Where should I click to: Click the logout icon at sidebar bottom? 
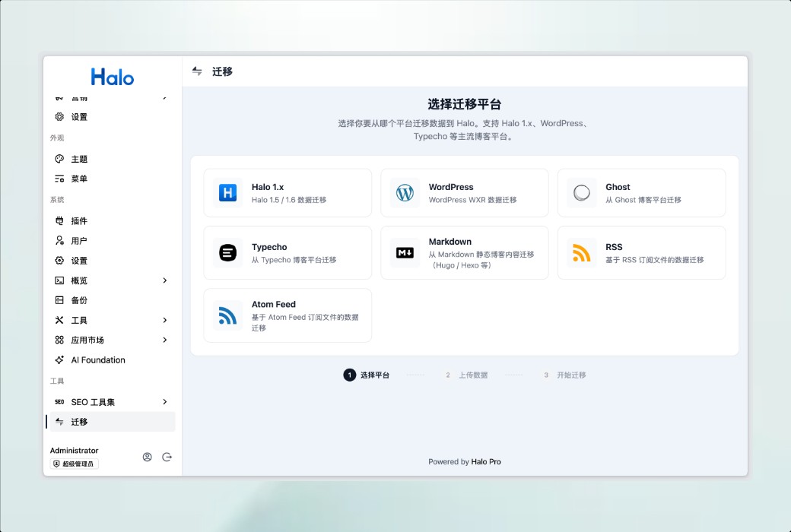tap(167, 457)
